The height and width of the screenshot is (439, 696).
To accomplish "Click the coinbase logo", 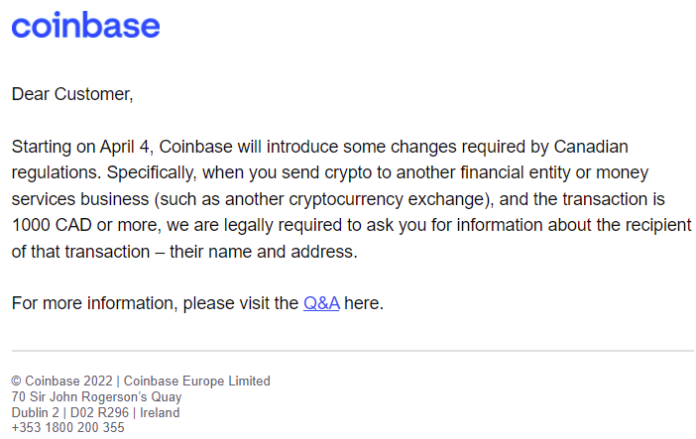I will coord(86,25).
